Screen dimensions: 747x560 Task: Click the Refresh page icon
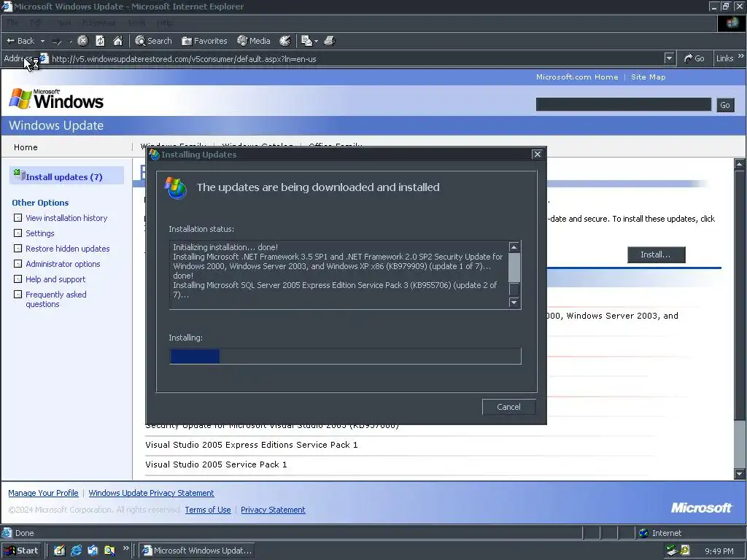click(x=100, y=41)
